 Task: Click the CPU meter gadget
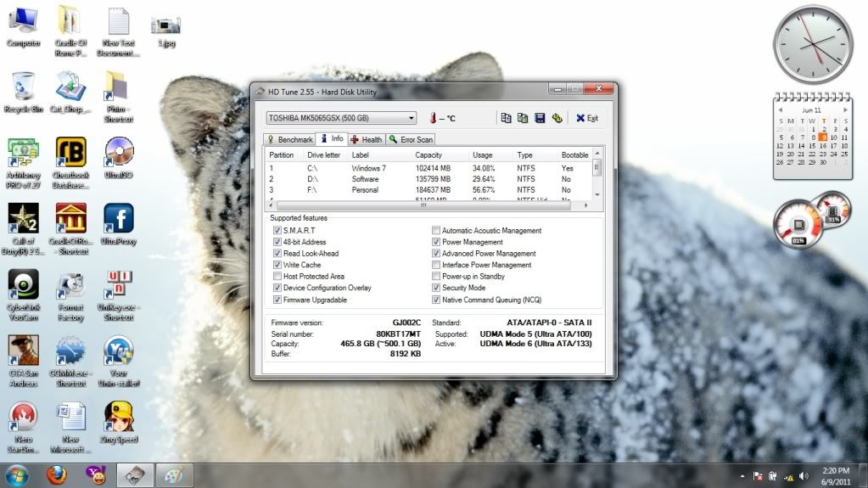coord(798,224)
